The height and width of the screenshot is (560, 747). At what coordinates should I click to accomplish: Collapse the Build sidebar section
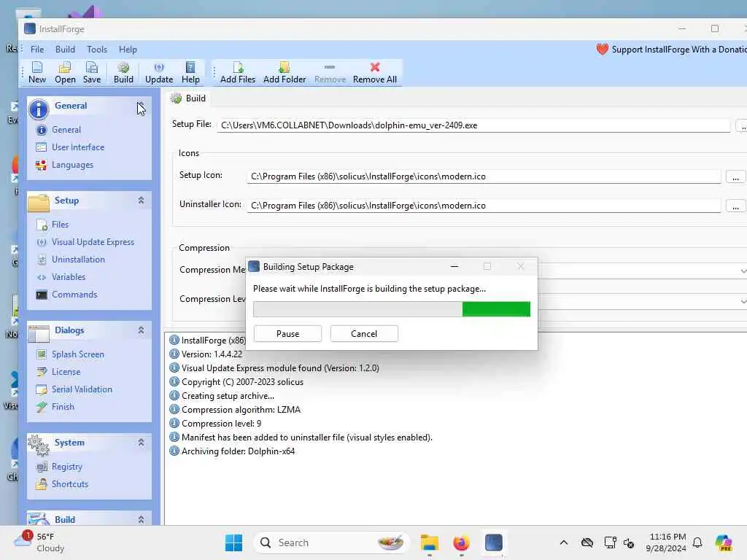click(x=141, y=519)
